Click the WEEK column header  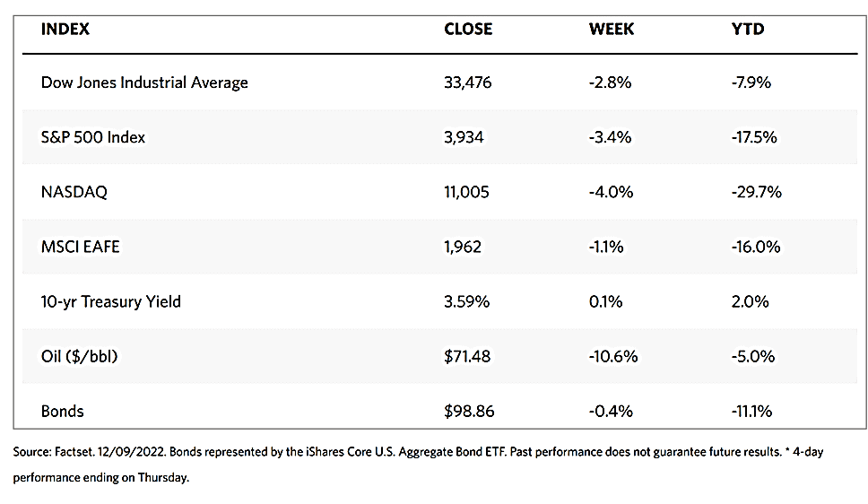click(x=612, y=30)
